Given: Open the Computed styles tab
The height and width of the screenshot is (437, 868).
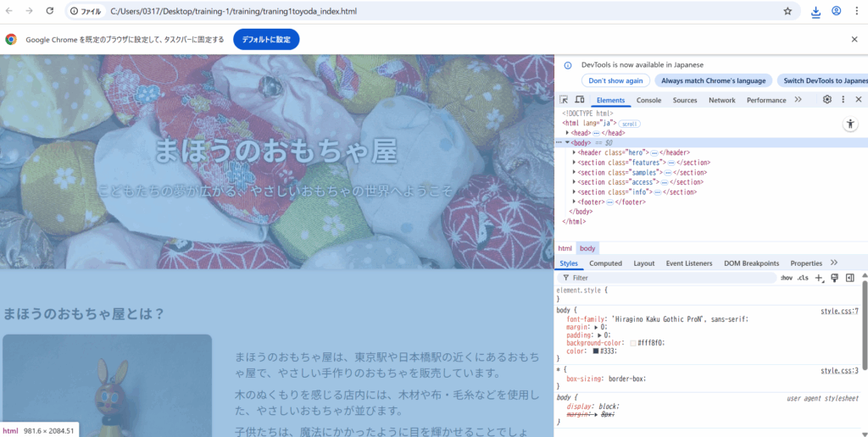Looking at the screenshot, I should click(605, 263).
